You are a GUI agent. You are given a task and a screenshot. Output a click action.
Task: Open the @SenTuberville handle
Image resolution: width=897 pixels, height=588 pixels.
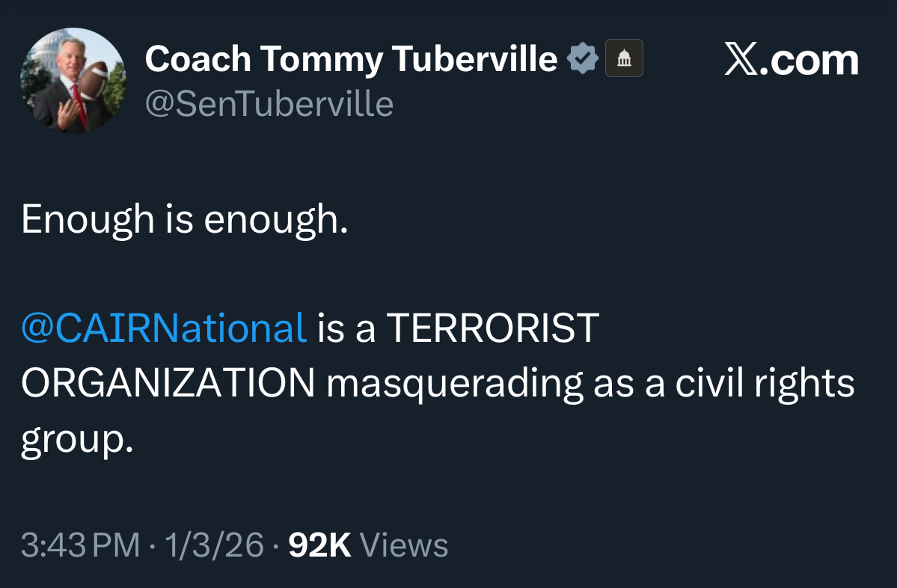coord(269,104)
